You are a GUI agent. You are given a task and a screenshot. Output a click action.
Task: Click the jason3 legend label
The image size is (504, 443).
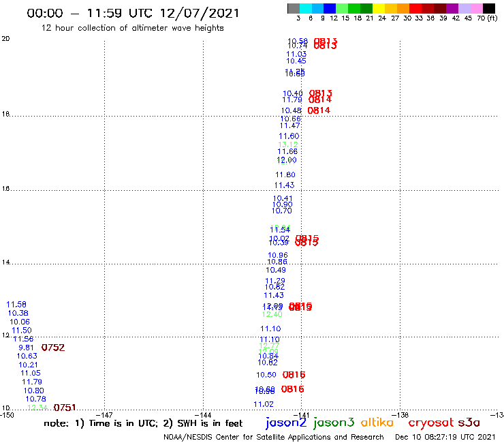point(334,423)
